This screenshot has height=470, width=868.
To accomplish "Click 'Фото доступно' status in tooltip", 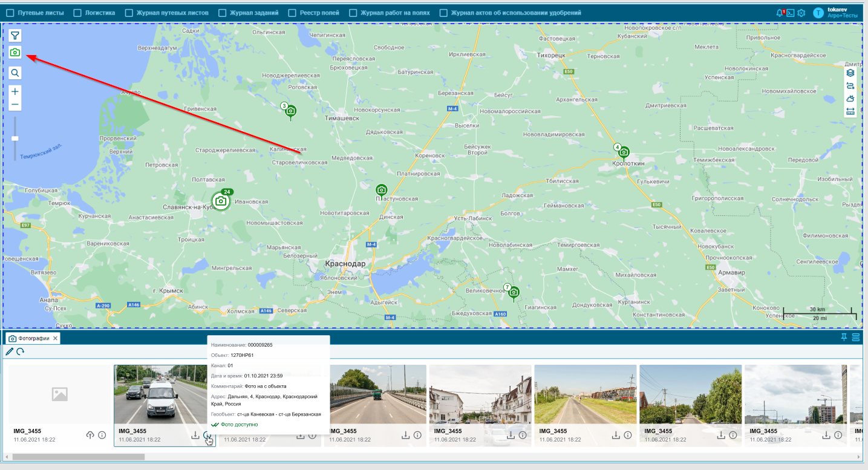I will (x=240, y=425).
